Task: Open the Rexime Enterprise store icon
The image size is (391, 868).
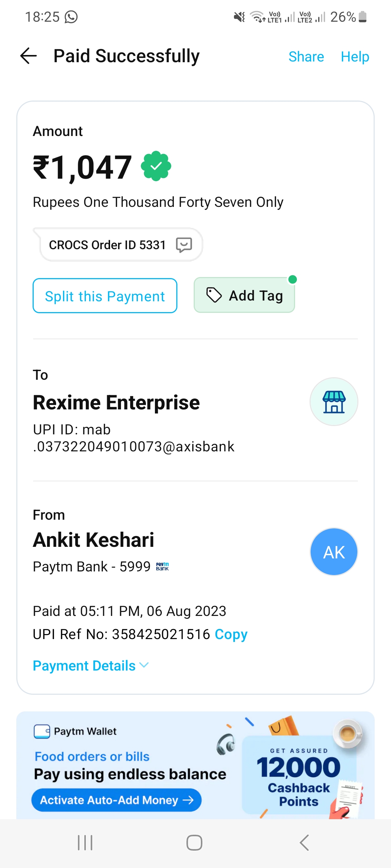Action: coord(334,402)
